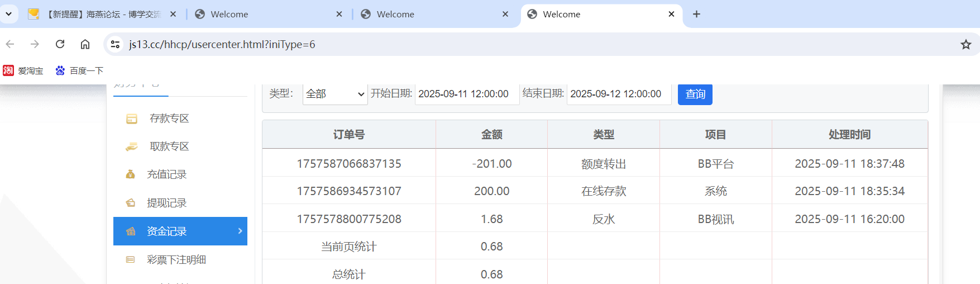Go to browser home page icon
This screenshot has height=284, width=980.
(85, 44)
